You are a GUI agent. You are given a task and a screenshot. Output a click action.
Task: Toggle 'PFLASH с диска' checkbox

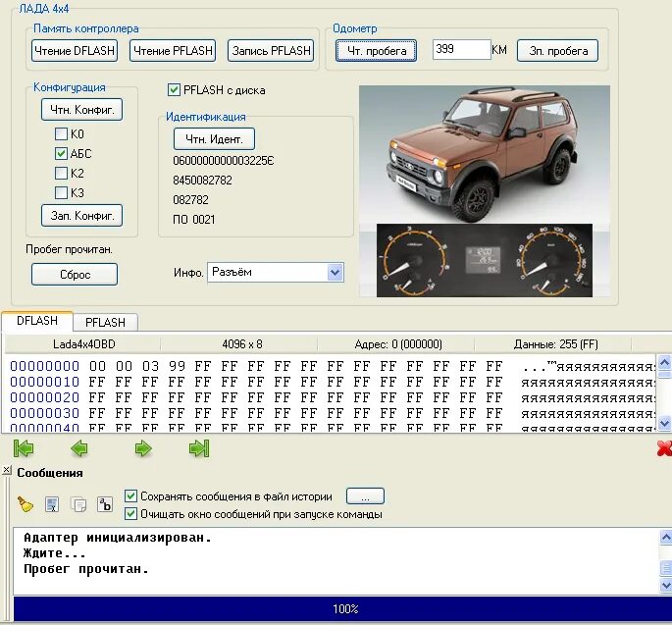pos(174,90)
